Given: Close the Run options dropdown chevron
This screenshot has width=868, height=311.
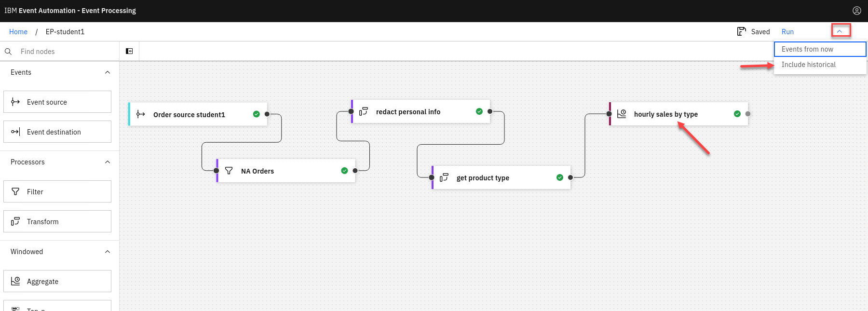Looking at the screenshot, I should 840,31.
